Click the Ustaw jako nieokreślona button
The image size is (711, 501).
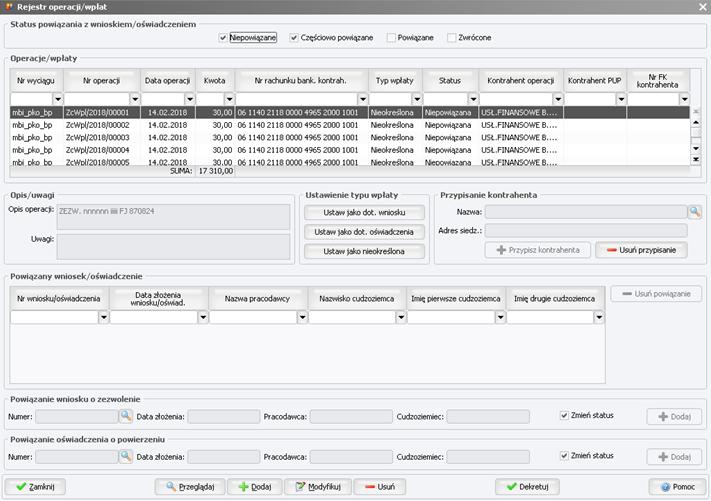364,251
